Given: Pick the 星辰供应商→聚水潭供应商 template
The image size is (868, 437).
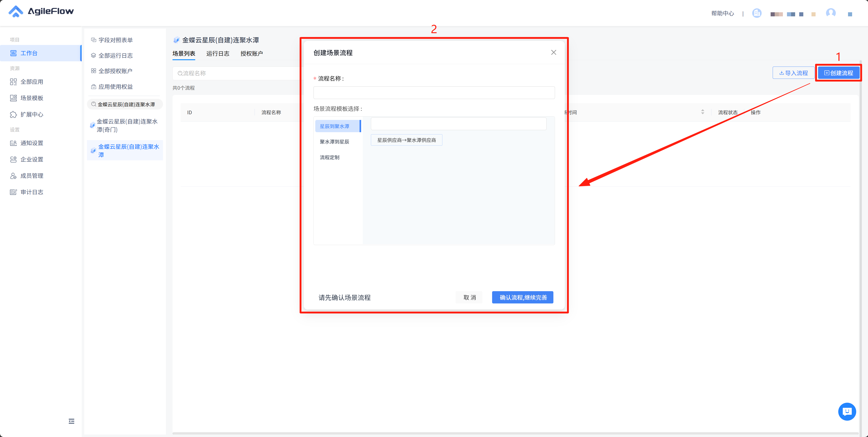Looking at the screenshot, I should tap(406, 140).
